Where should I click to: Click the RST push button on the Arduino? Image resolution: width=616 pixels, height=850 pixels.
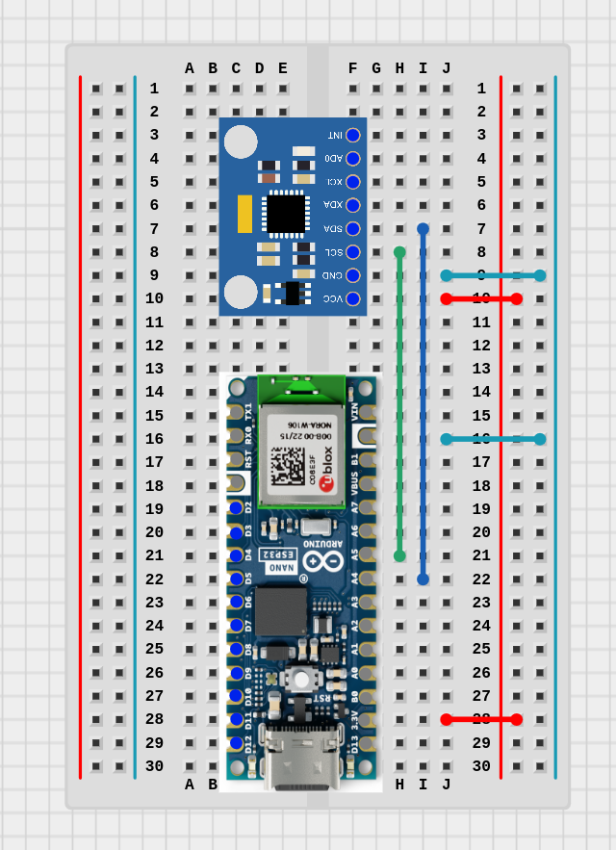[x=300, y=680]
